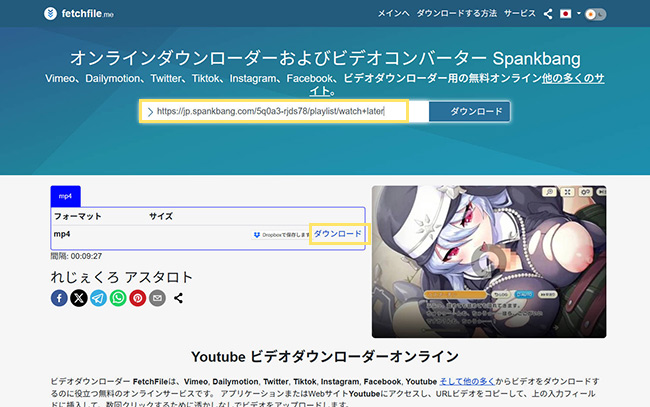Open the サービス menu item
The height and width of the screenshot is (407, 650).
[x=520, y=14]
